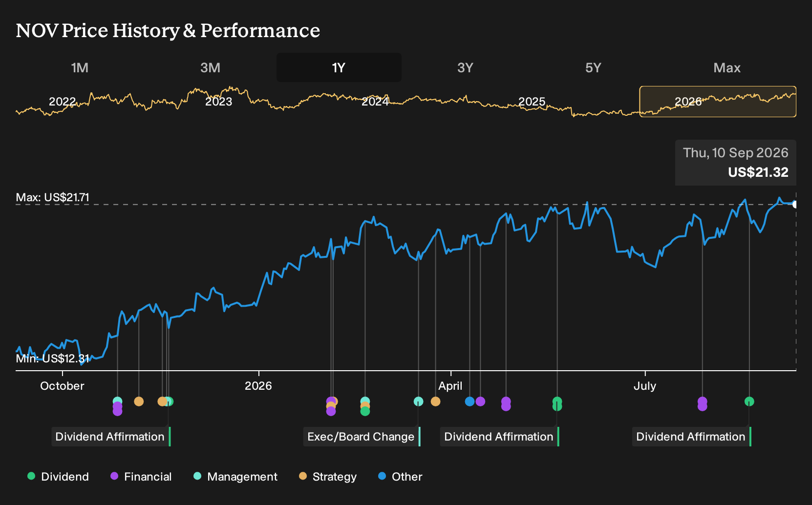This screenshot has width=812, height=505.
Task: Toggle the Dividend legend filter
Action: click(x=58, y=477)
